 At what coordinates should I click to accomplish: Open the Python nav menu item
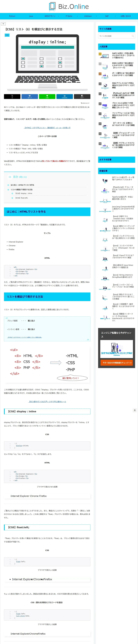click(12, 16)
